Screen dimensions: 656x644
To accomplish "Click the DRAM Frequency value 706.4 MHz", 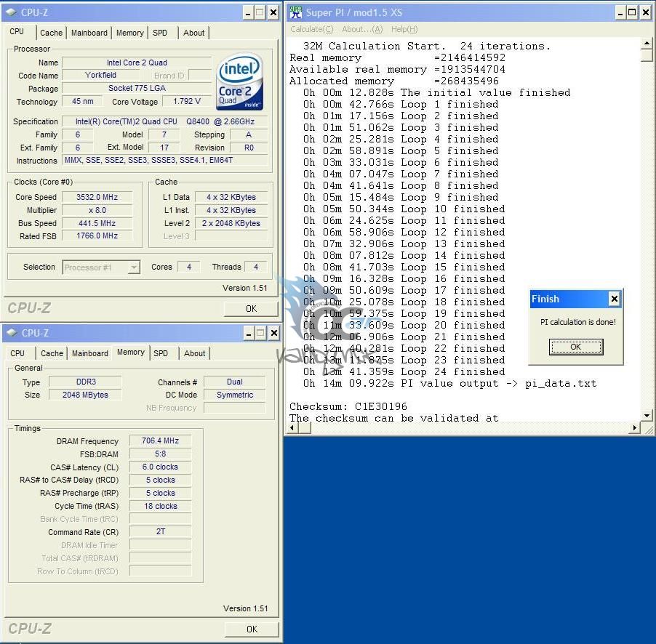I will [x=160, y=440].
